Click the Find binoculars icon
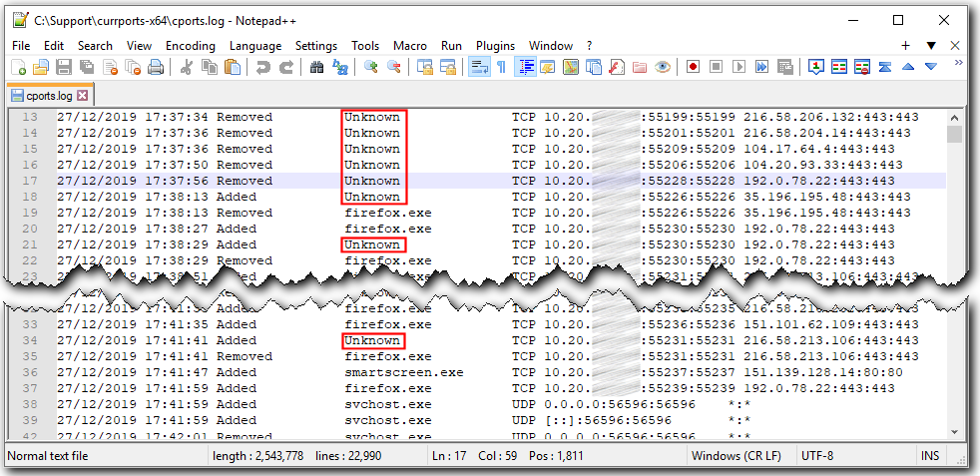 [x=316, y=68]
